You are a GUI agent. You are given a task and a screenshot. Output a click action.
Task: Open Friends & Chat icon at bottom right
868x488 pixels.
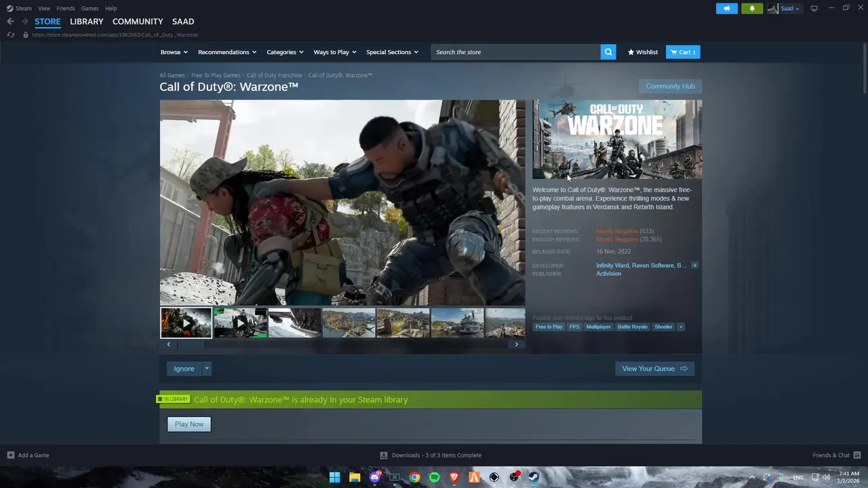857,455
